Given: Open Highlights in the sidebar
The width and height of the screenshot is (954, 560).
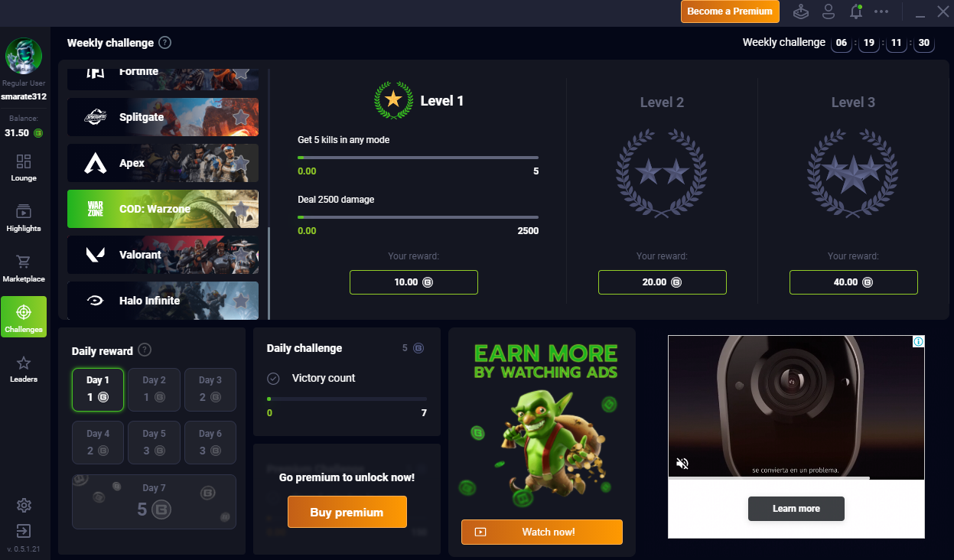Looking at the screenshot, I should pyautogui.click(x=24, y=212).
